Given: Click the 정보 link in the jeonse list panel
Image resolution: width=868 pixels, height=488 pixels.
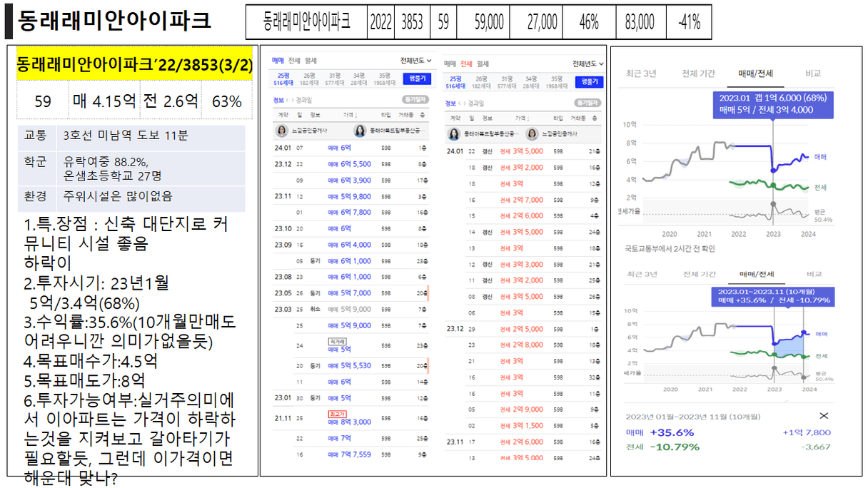Looking at the screenshot, I should pos(450,103).
